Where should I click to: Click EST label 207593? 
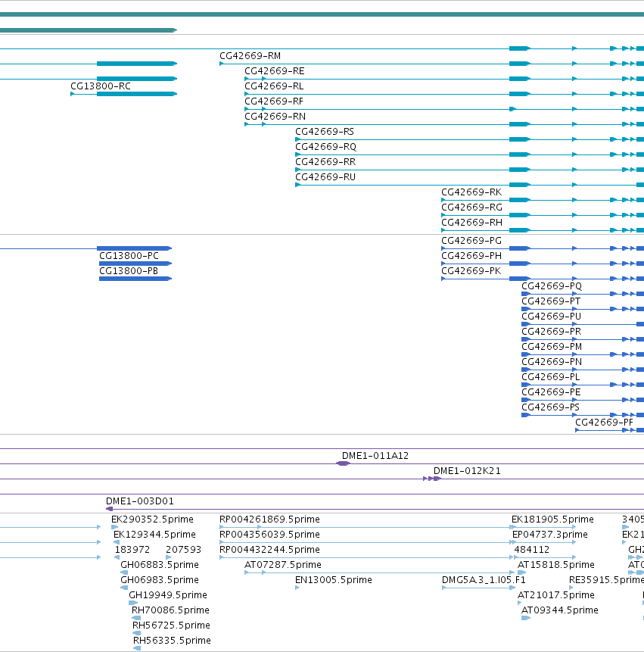click(x=183, y=550)
